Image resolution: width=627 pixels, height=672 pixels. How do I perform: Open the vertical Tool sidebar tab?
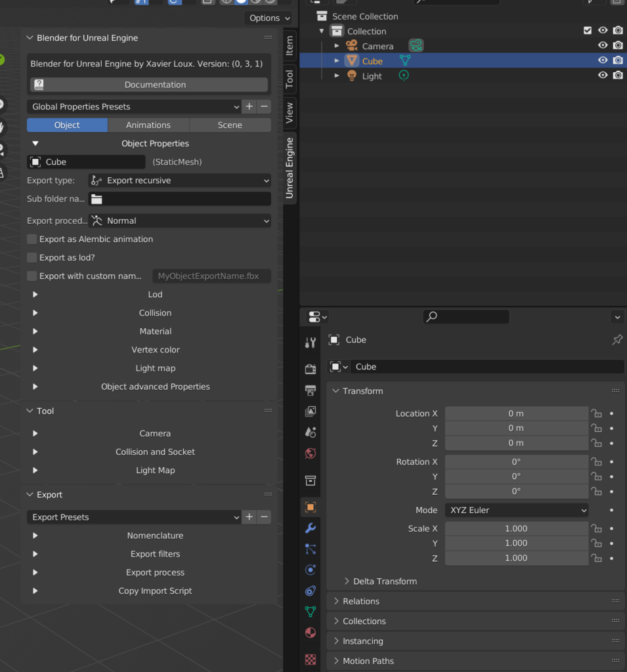290,79
